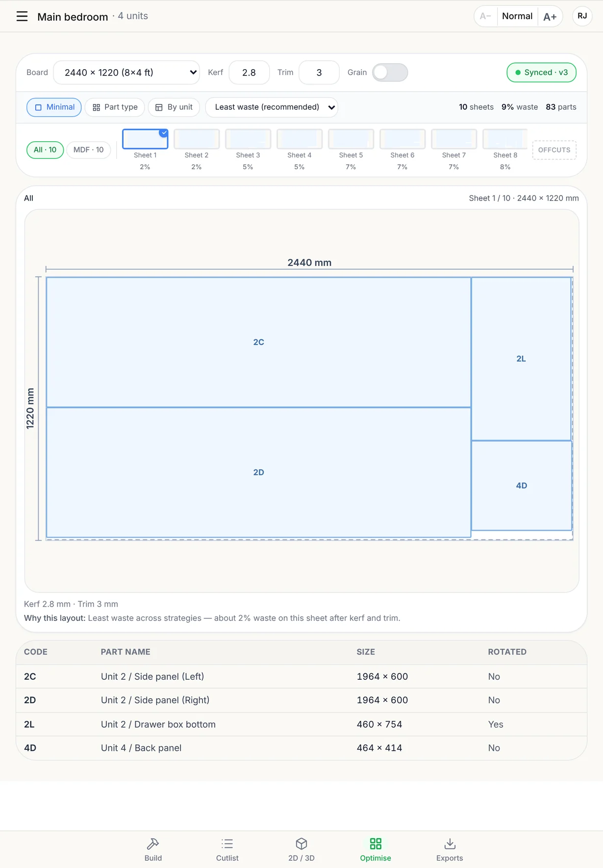The width and height of the screenshot is (603, 868).
Task: Click the '1220 mm' height dimension label
Action: click(x=30, y=408)
